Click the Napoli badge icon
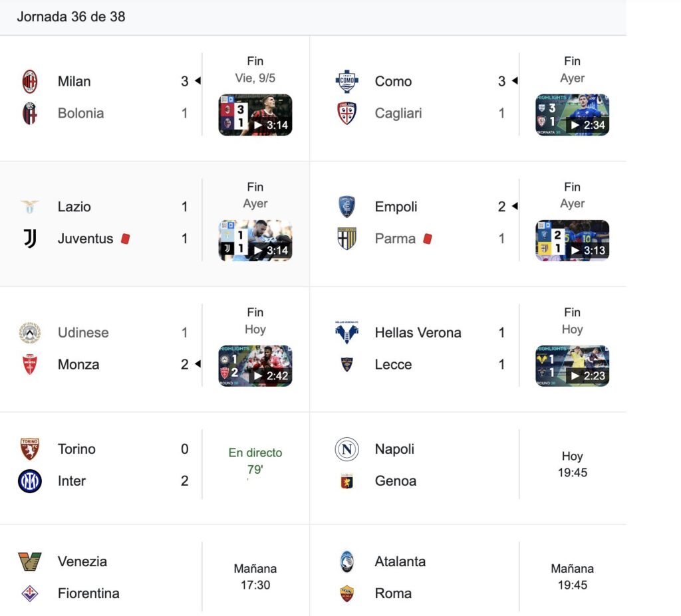 pos(346,449)
